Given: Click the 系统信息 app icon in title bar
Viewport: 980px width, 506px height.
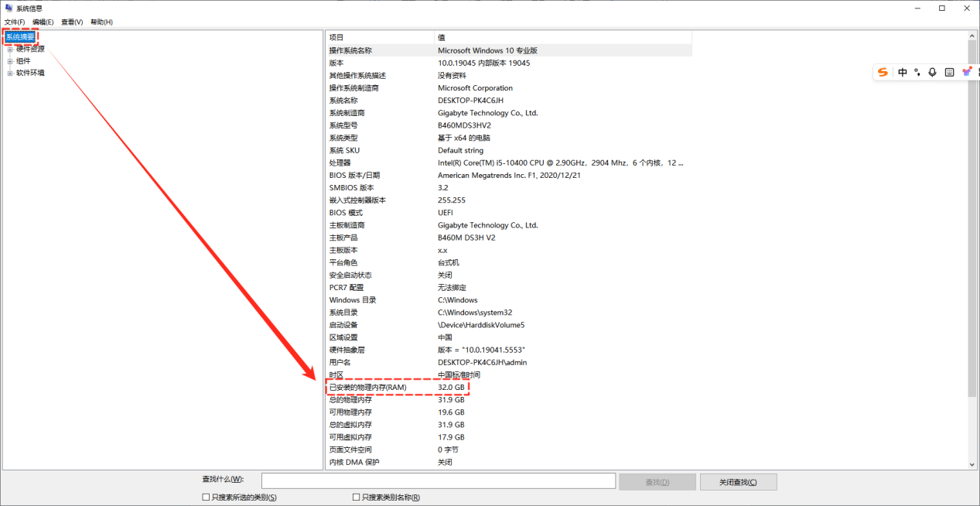Looking at the screenshot, I should tap(9, 9).
